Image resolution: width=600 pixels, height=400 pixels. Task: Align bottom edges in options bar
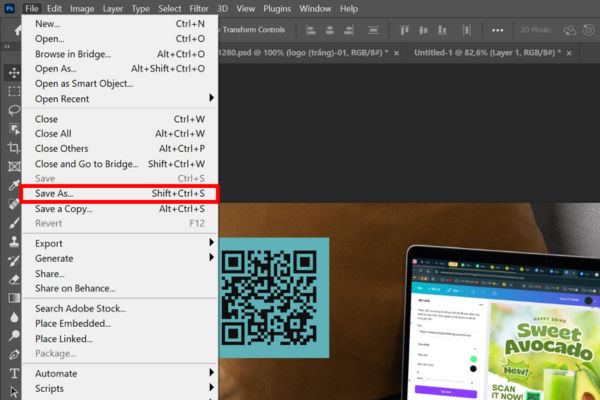click(442, 30)
